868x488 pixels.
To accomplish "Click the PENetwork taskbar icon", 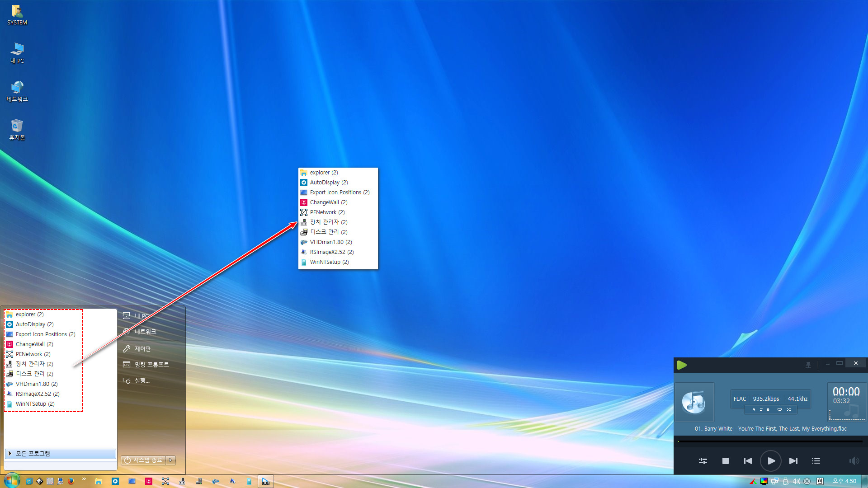I will (165, 481).
